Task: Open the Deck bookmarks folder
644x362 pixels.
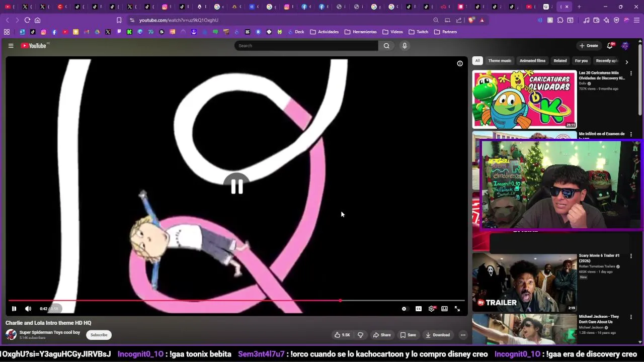Action: pyautogui.click(x=296, y=32)
